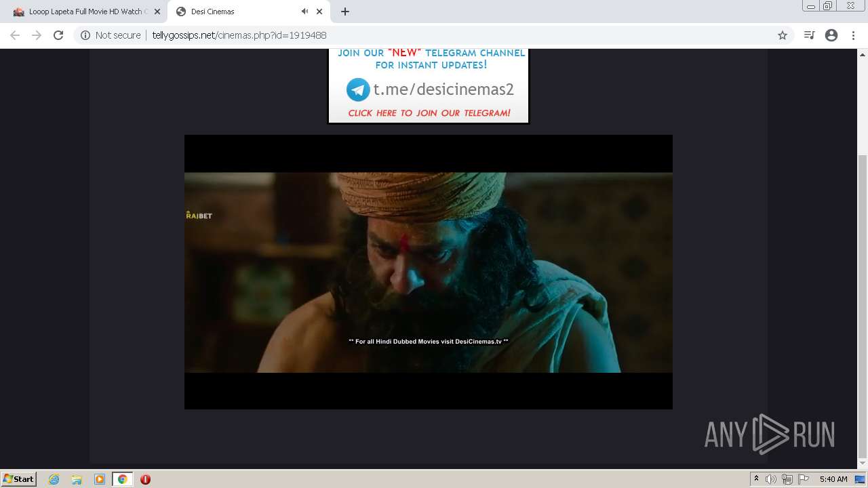Show hidden system tray icons
This screenshot has width=868, height=488.
point(757,479)
